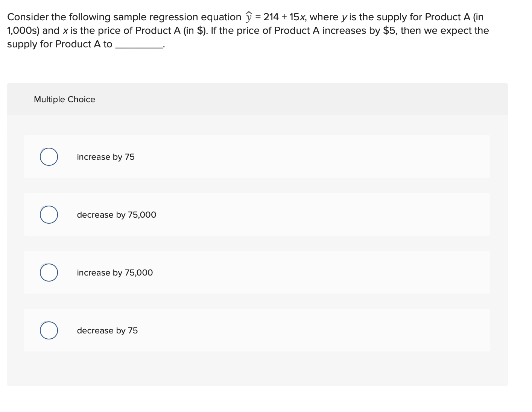Screen dimensions: 532x412
Task: Select the radio button for 'increase by 75'
Action: pyautogui.click(x=49, y=157)
